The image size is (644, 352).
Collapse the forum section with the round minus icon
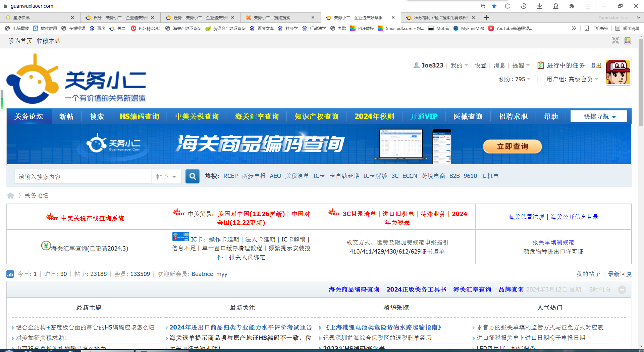622,290
